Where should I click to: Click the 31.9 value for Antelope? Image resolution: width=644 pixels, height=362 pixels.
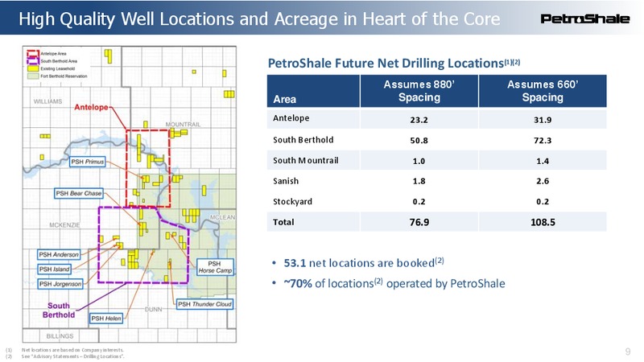point(543,120)
